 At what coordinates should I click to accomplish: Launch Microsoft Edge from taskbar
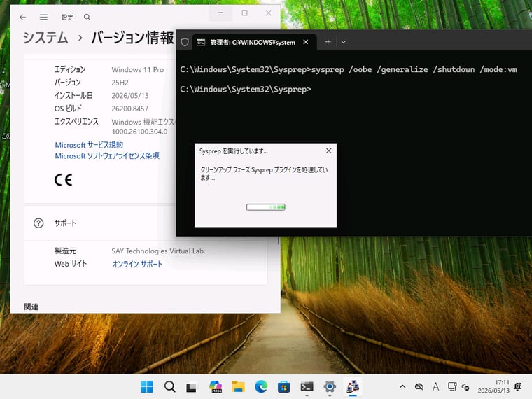click(x=261, y=387)
